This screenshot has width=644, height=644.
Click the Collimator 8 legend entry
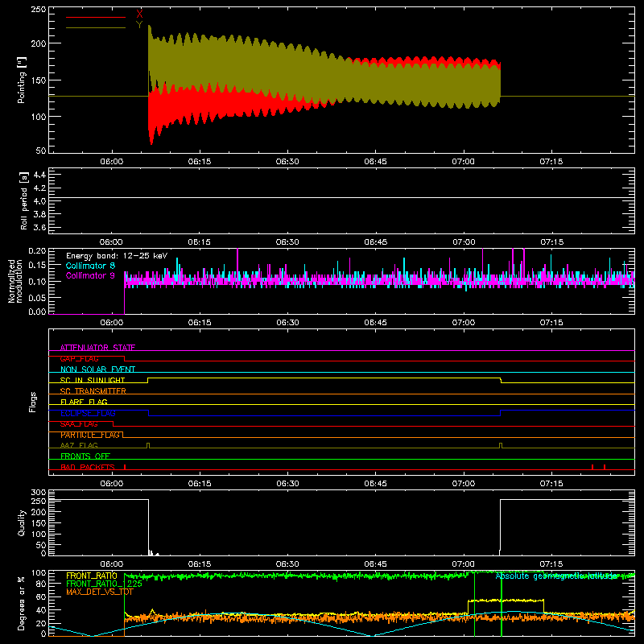click(x=90, y=266)
